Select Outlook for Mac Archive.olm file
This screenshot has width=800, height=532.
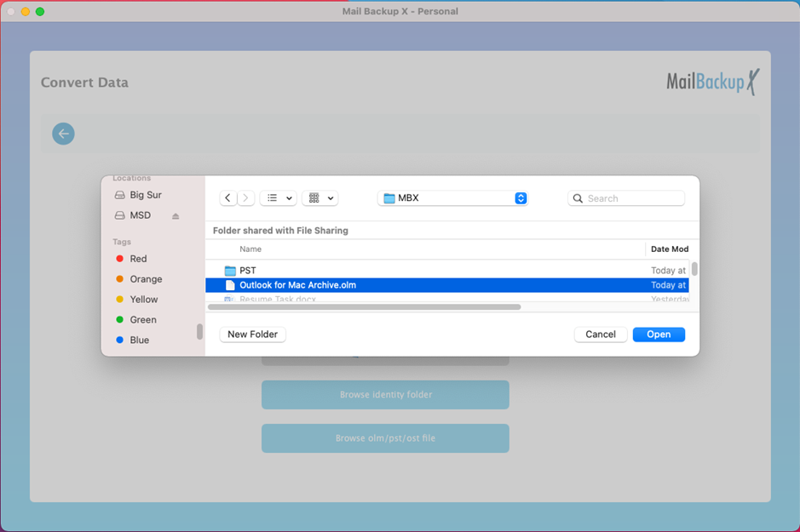tap(447, 285)
